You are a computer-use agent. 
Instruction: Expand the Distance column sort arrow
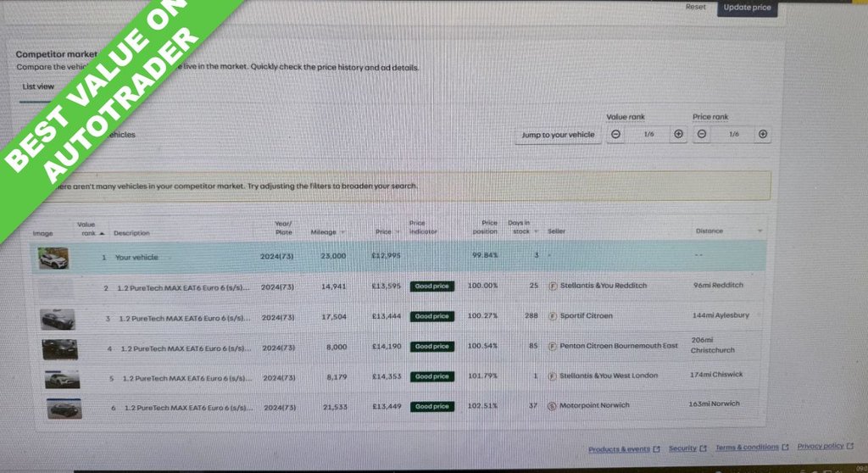759,231
